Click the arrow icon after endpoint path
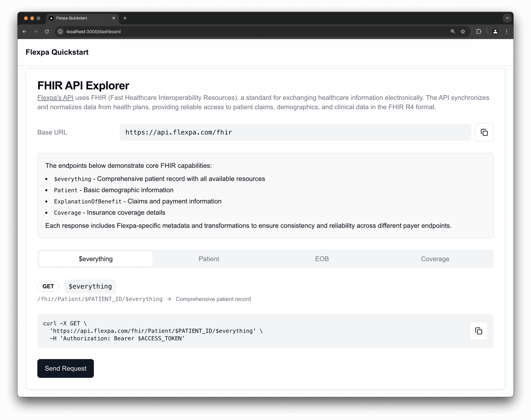 pos(169,299)
